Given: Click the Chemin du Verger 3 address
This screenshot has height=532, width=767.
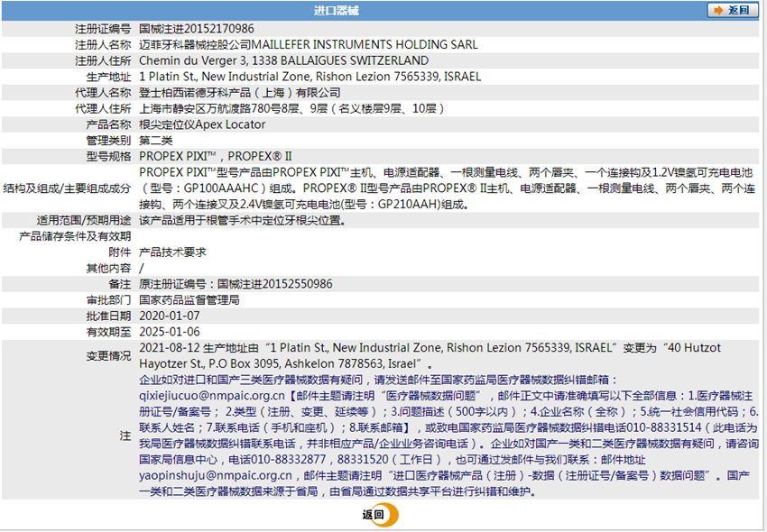Looking at the screenshot, I should tap(283, 60).
